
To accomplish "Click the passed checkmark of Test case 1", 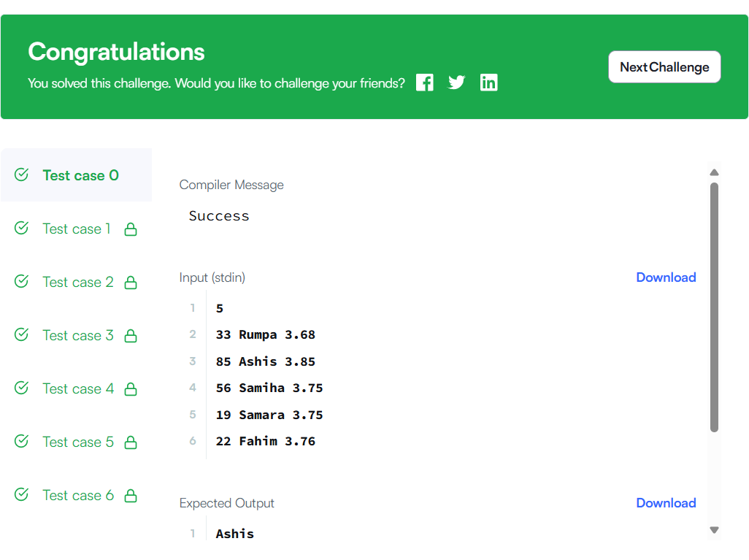I will pyautogui.click(x=21, y=228).
